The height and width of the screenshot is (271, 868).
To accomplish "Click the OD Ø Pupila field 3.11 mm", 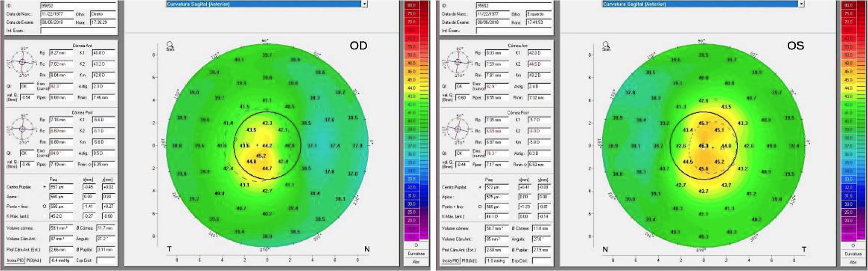I will pos(106,249).
